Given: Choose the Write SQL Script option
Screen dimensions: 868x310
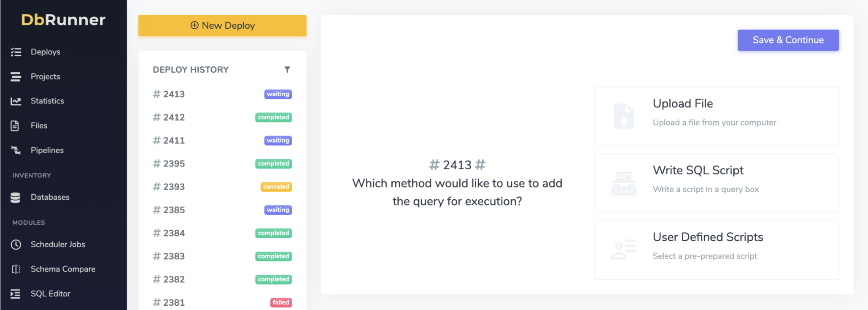Looking at the screenshot, I should pyautogui.click(x=716, y=183).
